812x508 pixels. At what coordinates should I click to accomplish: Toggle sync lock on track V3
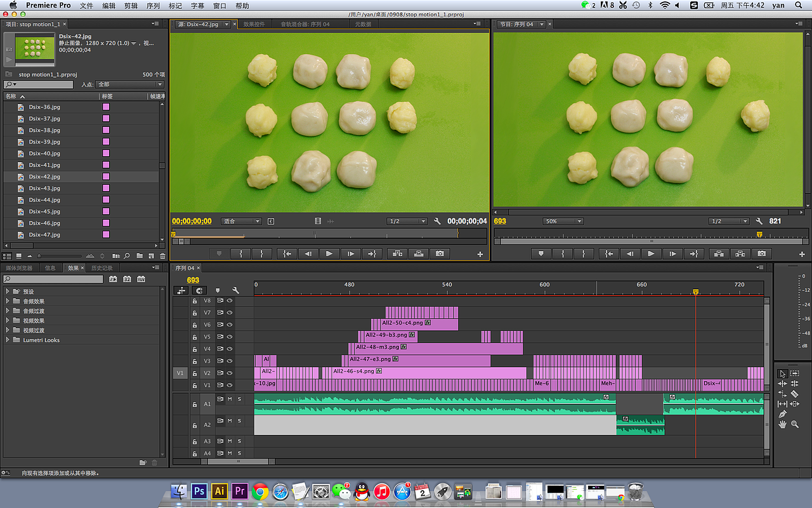point(220,361)
